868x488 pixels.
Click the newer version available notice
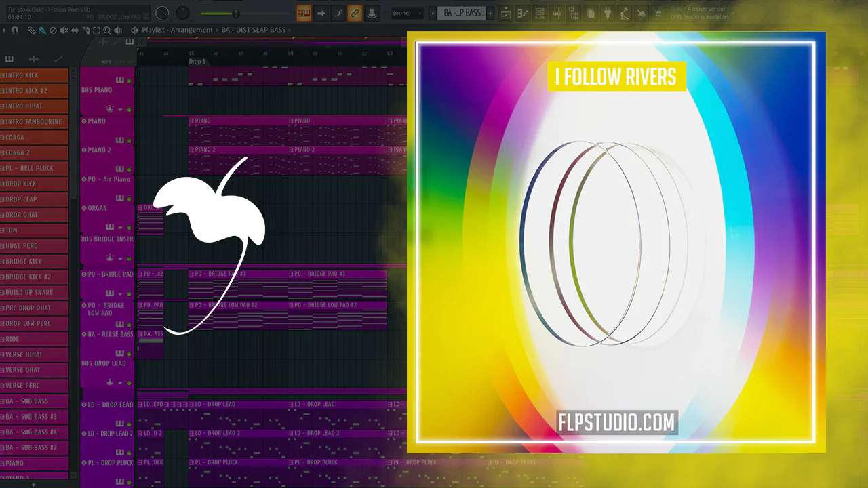pos(698,13)
